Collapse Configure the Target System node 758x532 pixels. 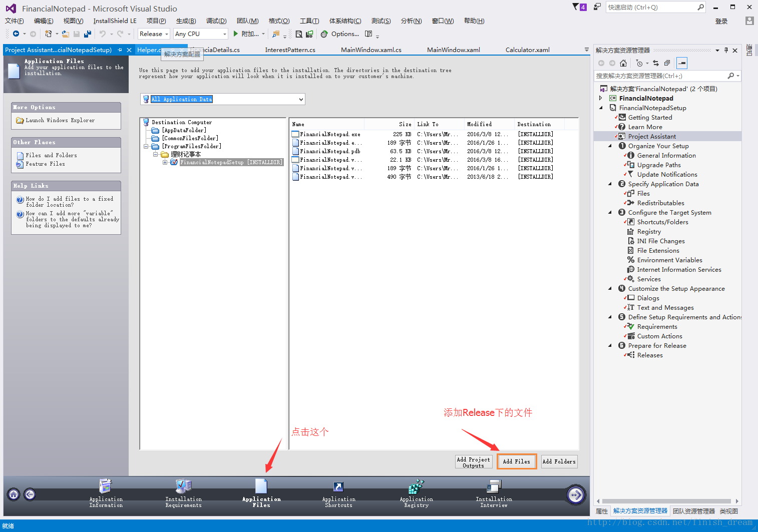610,212
